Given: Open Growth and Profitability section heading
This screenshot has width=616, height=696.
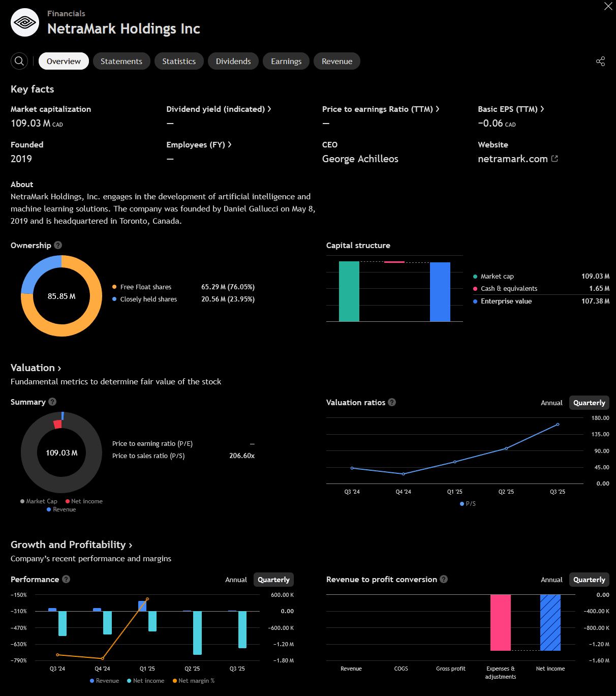Looking at the screenshot, I should pos(72,544).
